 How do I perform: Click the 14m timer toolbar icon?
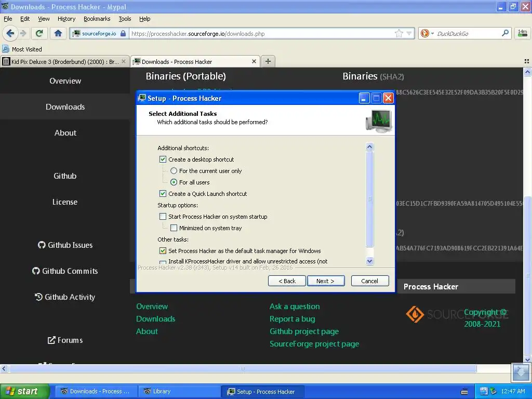pos(523,33)
